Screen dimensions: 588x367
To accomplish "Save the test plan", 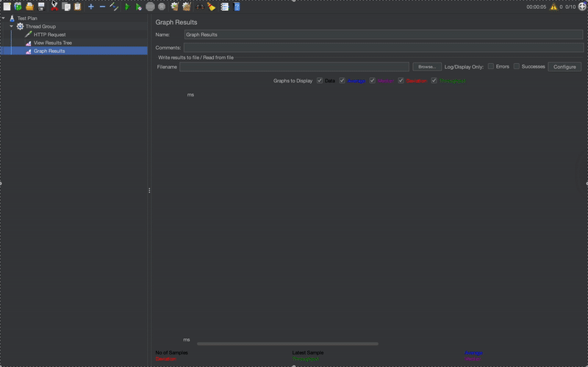I will (41, 7).
